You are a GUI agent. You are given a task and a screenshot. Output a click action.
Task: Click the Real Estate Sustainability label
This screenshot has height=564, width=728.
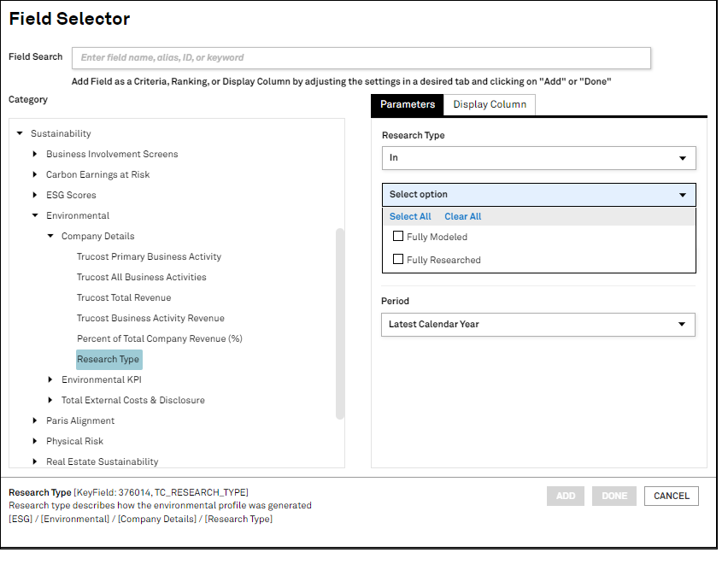click(x=102, y=461)
